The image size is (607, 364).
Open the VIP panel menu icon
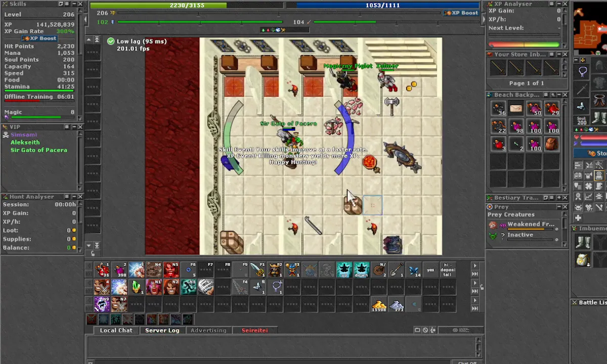66,127
